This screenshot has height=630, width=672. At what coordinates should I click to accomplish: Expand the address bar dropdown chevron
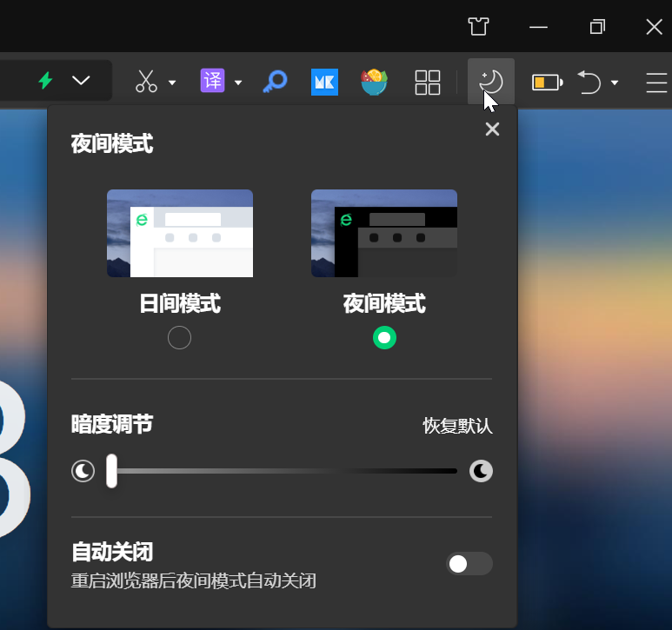(x=81, y=81)
